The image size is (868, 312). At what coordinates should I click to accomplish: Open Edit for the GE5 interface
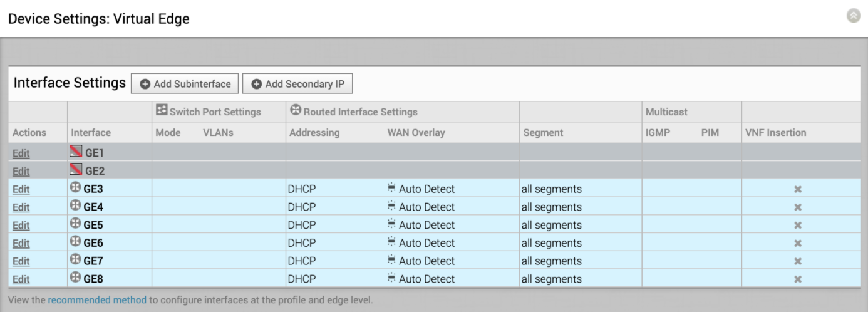click(21, 224)
